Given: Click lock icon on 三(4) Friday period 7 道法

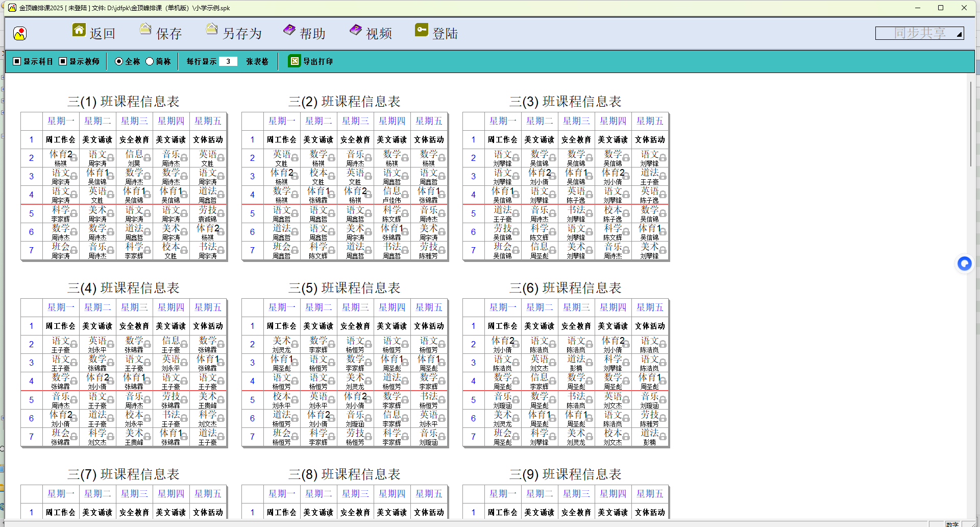Looking at the screenshot, I should [221, 437].
